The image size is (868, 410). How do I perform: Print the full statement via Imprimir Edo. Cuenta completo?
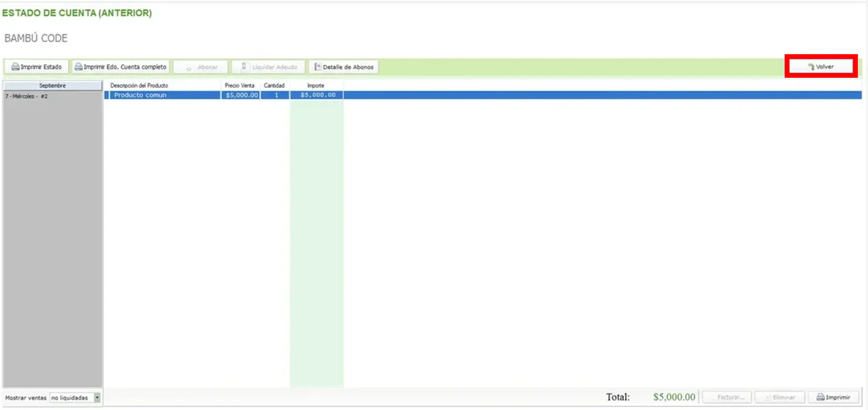coord(121,67)
